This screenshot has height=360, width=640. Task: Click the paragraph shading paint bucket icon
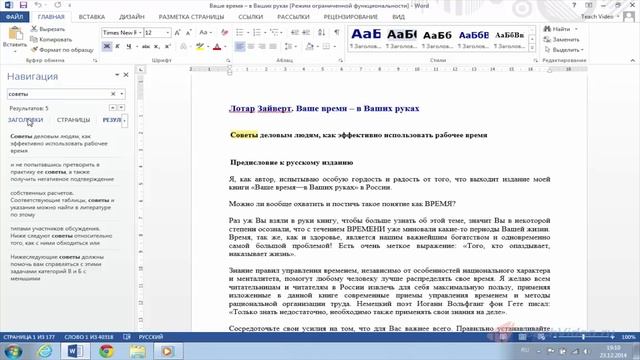click(x=310, y=47)
